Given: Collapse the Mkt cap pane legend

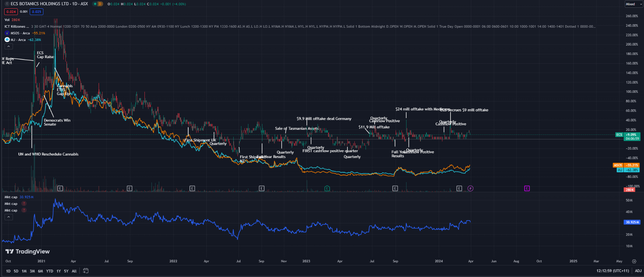Looking at the screenshot, I should click(9, 217).
